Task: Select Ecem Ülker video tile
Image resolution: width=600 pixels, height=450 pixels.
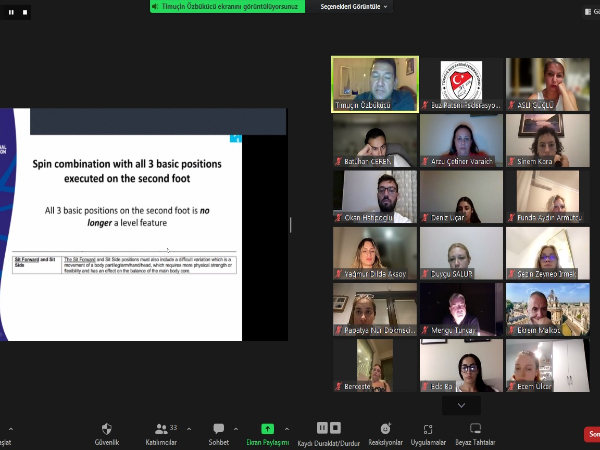Action: pyautogui.click(x=548, y=366)
